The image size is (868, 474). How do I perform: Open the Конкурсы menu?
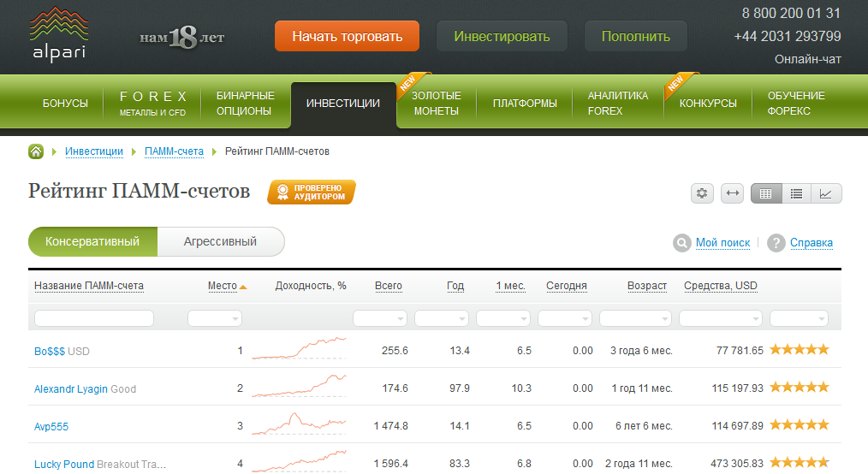pos(708,104)
